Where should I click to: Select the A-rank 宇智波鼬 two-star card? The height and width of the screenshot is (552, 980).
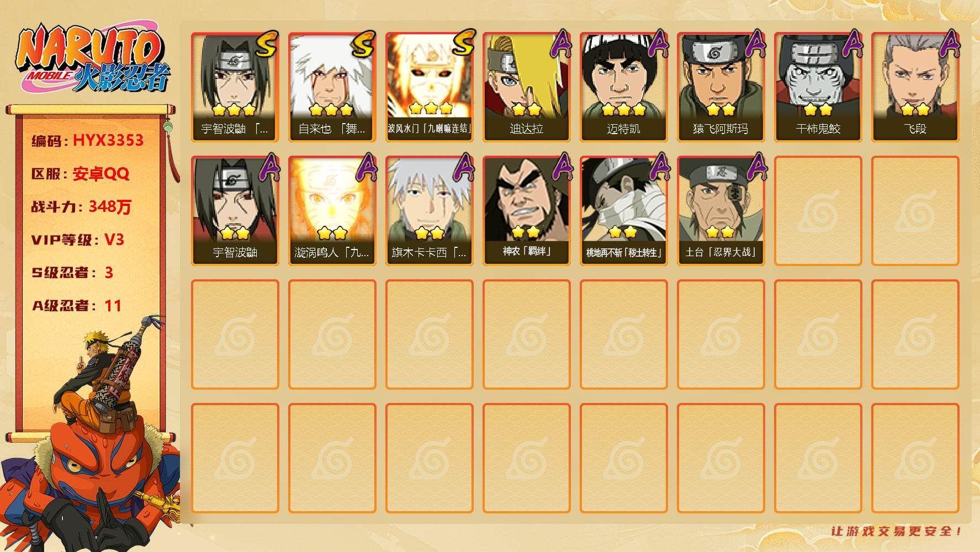tap(235, 211)
